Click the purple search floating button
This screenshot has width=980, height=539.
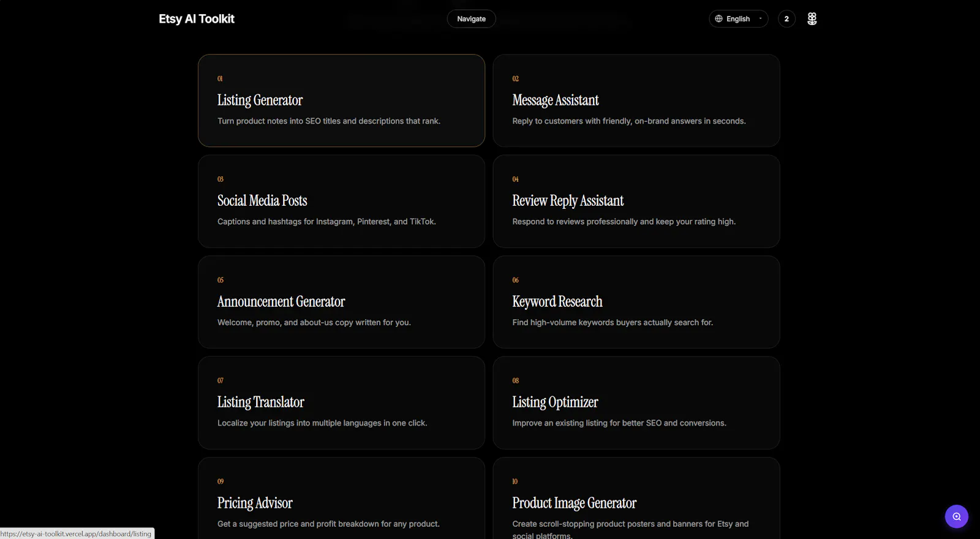956,516
